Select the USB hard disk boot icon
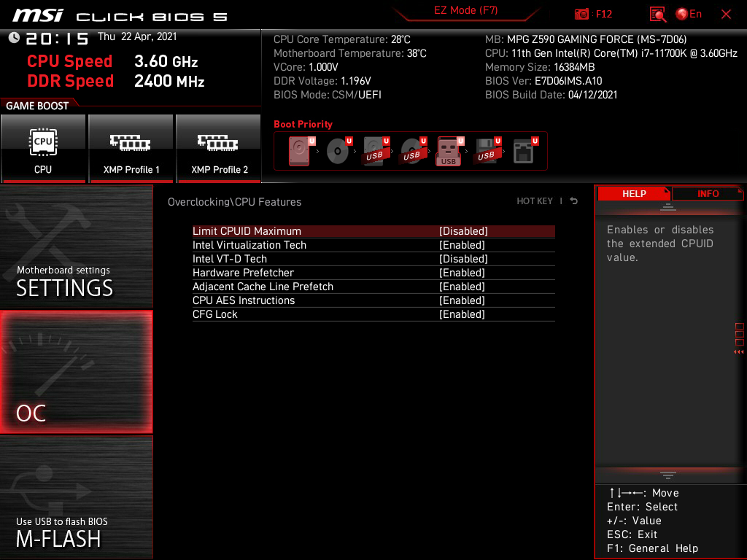This screenshot has width=747, height=560. [x=376, y=151]
